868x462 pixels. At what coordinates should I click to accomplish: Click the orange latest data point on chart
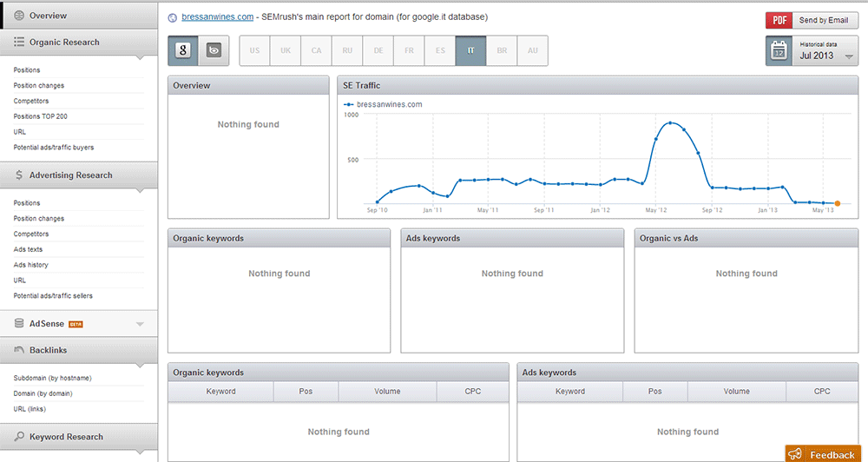coord(837,203)
